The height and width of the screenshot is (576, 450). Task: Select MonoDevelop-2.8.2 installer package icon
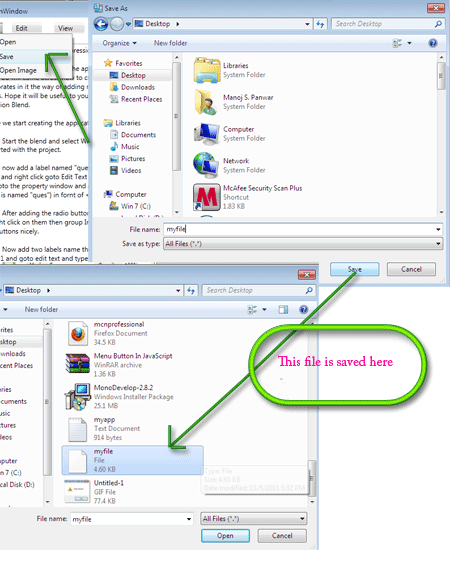pyautogui.click(x=78, y=397)
